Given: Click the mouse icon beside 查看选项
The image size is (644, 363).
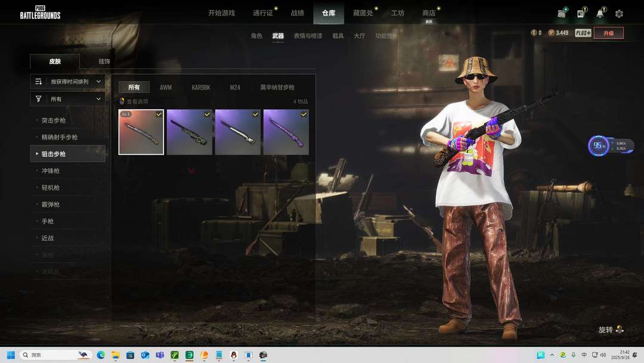Looking at the screenshot, I should click(122, 101).
